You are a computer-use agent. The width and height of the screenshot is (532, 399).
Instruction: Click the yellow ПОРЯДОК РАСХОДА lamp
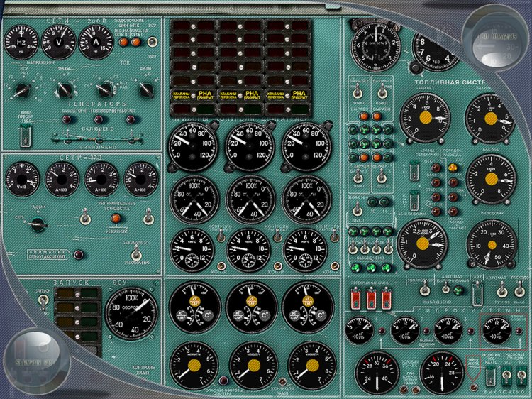453,167
